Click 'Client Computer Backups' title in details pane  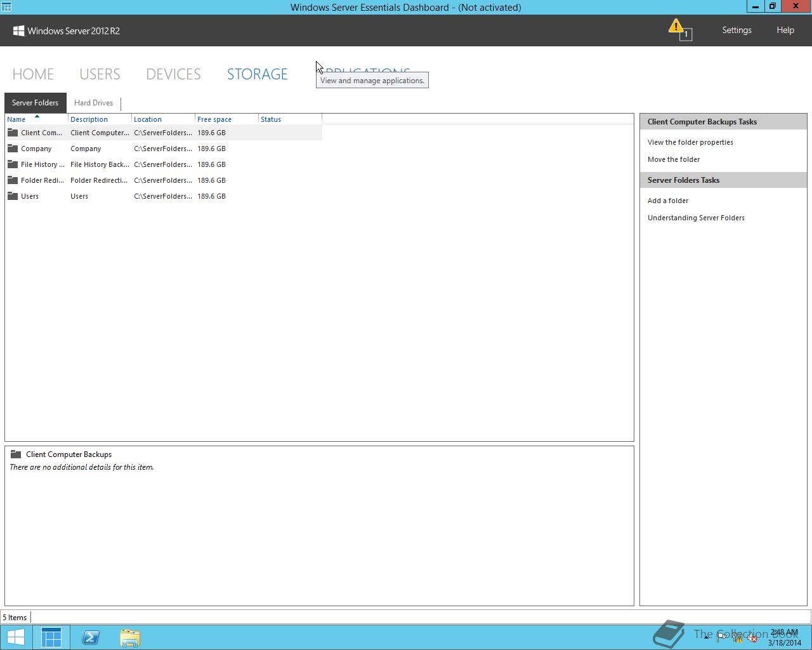69,454
